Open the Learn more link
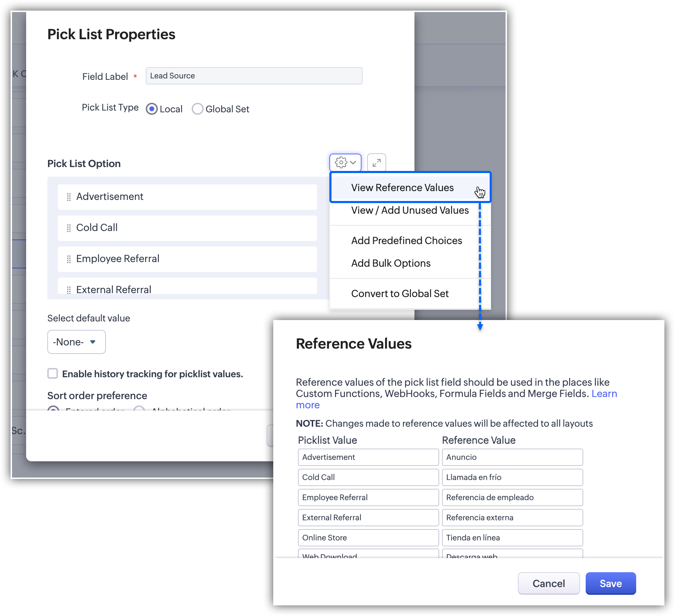 click(604, 393)
